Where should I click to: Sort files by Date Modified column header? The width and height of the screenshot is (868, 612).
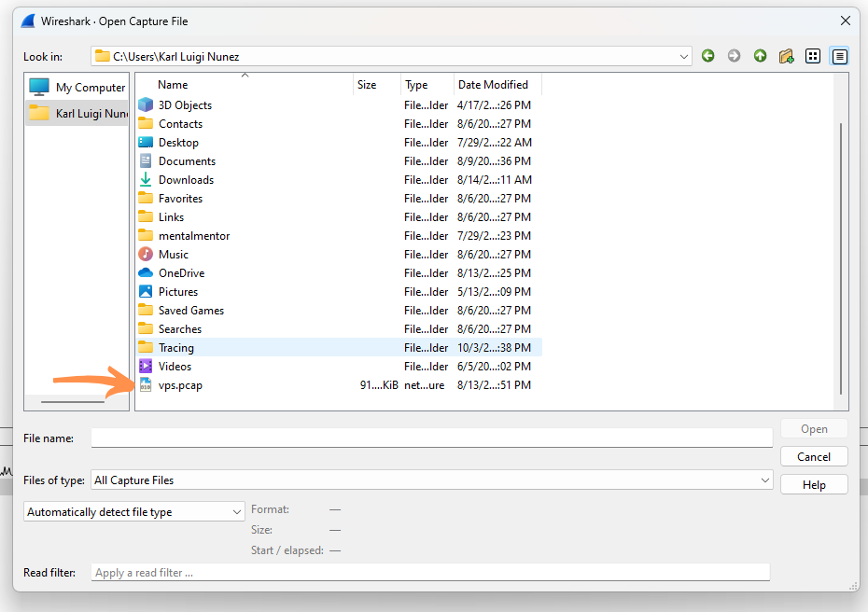(493, 85)
